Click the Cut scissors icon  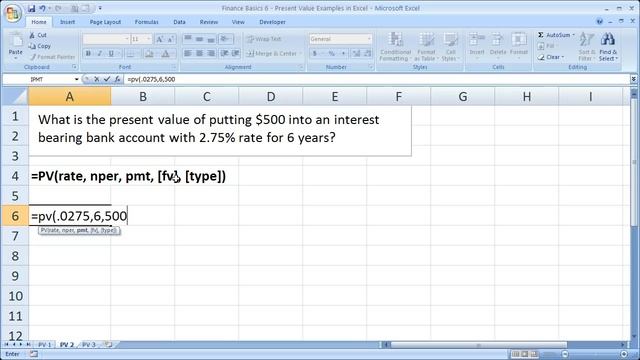32,36
